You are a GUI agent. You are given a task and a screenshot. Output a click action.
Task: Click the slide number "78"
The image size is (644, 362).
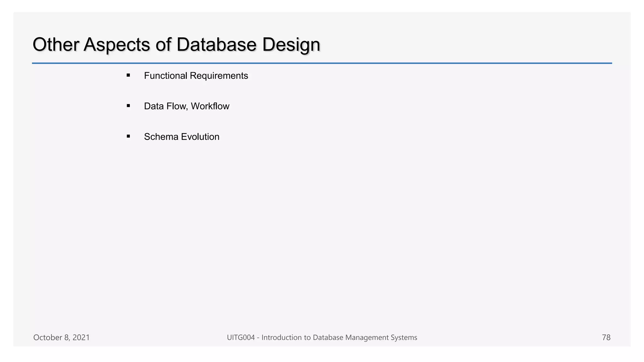click(606, 337)
